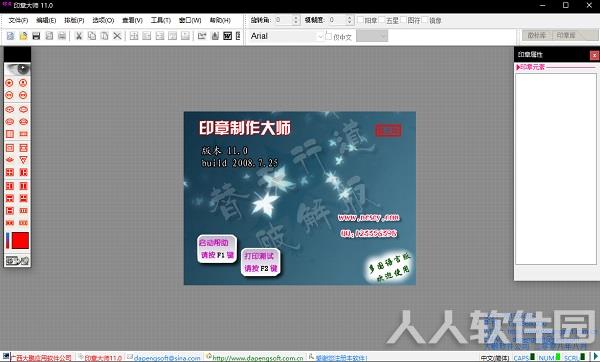Click the New document toolbar icon
The height and width of the screenshot is (362, 600).
[10, 36]
